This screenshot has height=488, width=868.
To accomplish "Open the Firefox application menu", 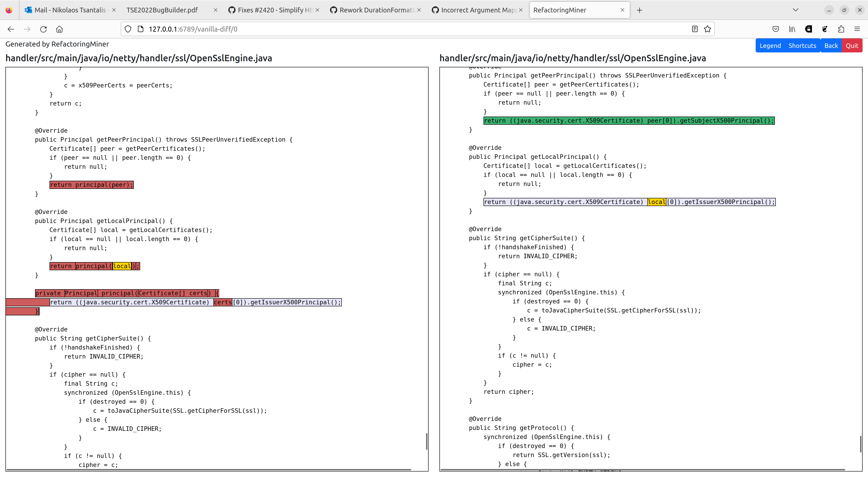I will pos(858,29).
